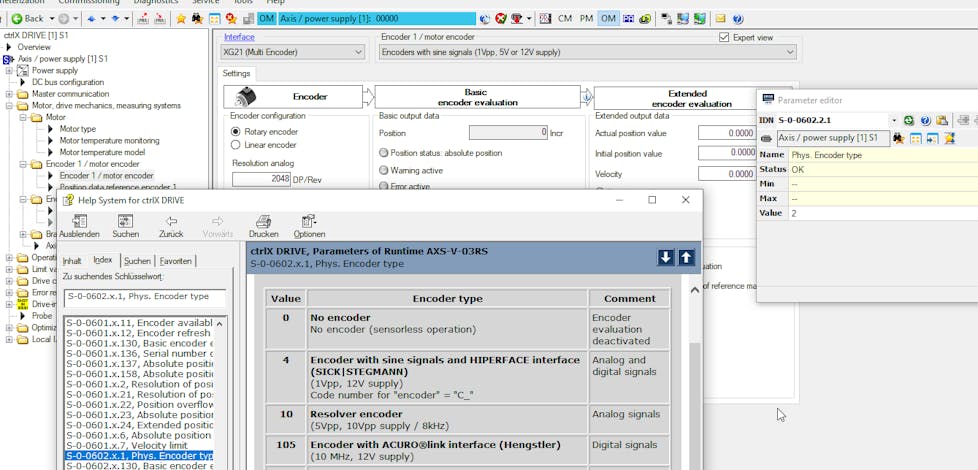
Task: Click the keyword search input field
Action: [x=145, y=297]
